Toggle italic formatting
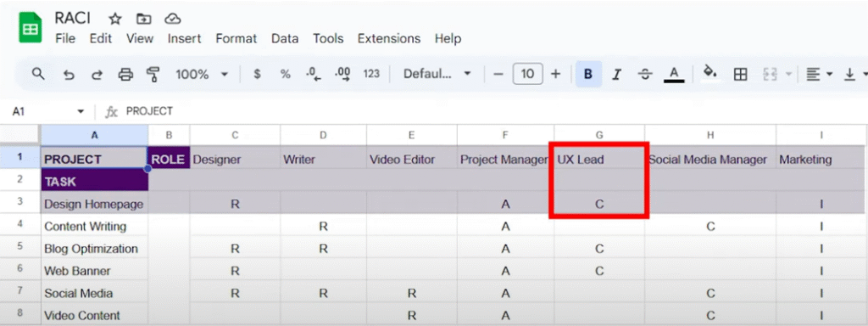 617,75
